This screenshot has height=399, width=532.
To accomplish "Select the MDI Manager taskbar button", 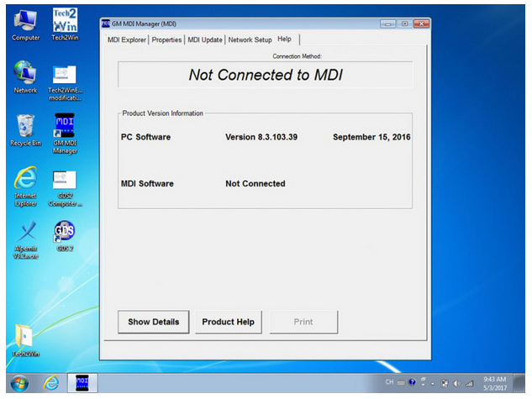I will point(82,383).
